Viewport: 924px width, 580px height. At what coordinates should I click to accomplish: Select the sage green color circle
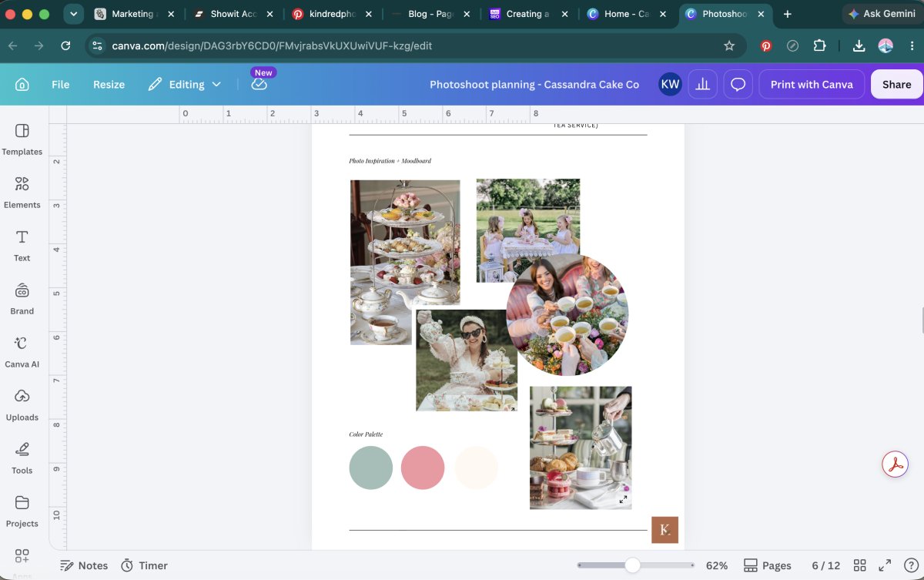(x=371, y=468)
